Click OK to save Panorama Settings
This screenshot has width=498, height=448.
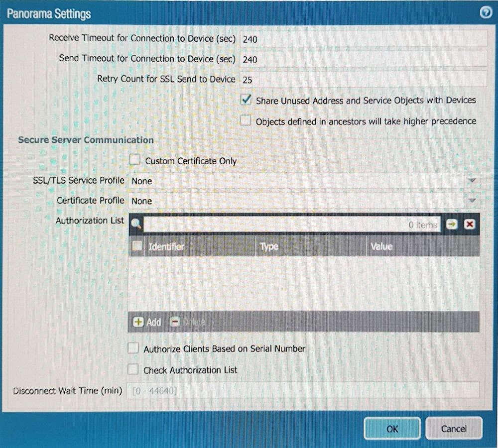click(392, 429)
